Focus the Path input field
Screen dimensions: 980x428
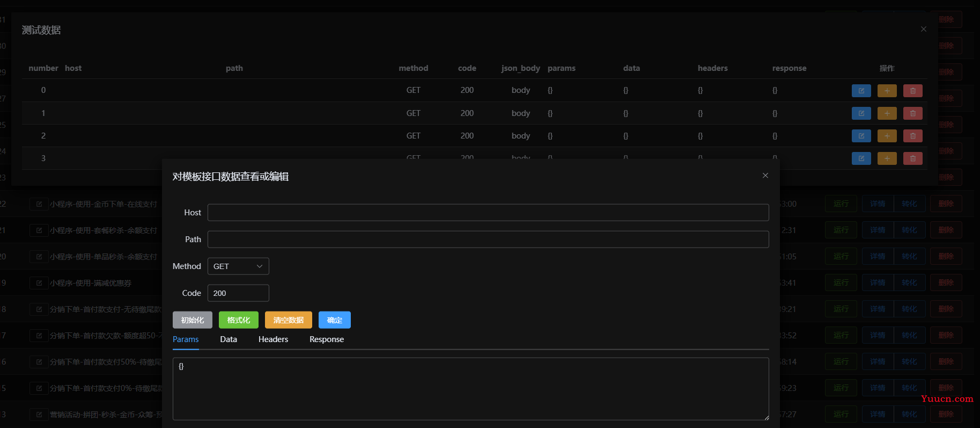click(488, 240)
